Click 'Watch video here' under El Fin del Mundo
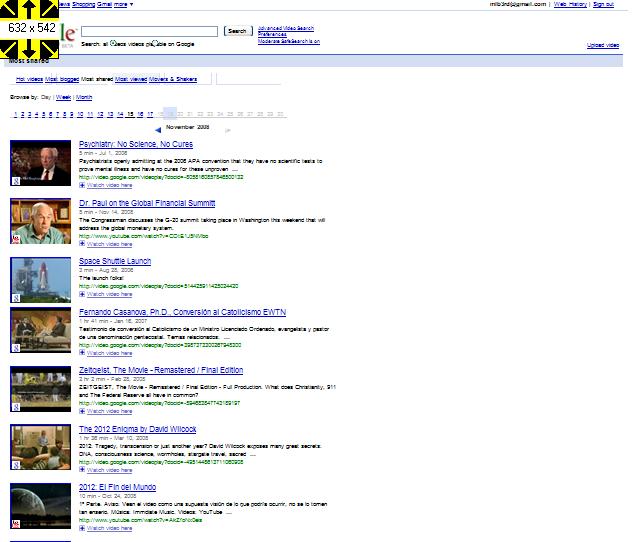The width and height of the screenshot is (632, 542). (x=110, y=528)
